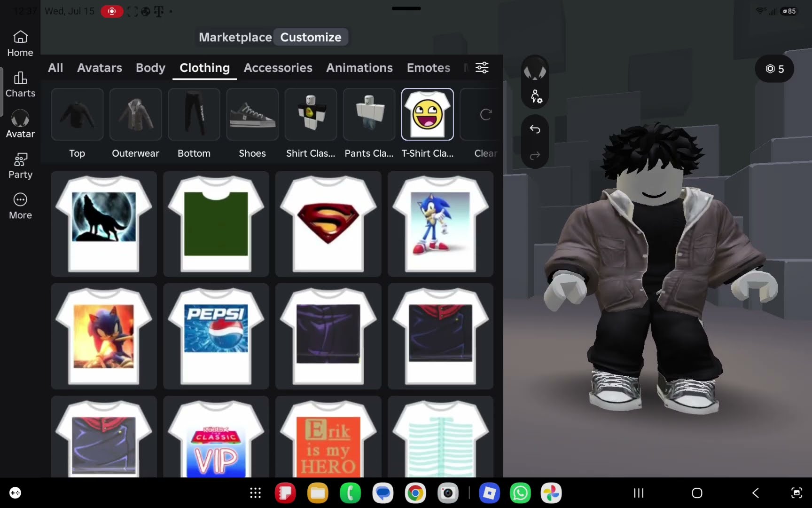Select the Accessories category tab
Screen dimensions: 812x508
click(278, 68)
